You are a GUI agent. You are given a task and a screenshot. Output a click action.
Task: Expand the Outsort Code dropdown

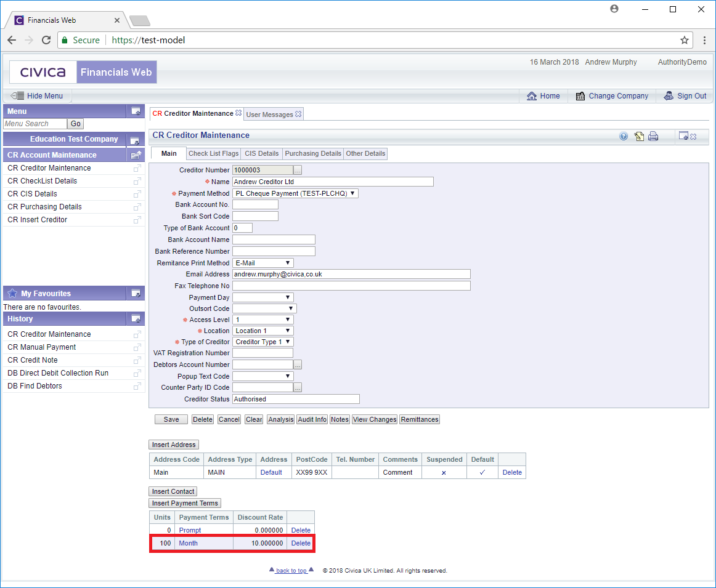265,308
